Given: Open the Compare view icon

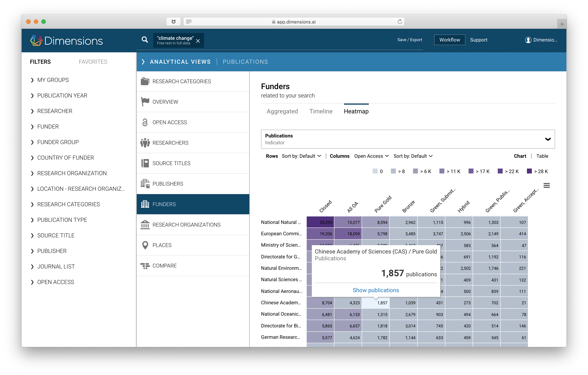Looking at the screenshot, I should [145, 265].
